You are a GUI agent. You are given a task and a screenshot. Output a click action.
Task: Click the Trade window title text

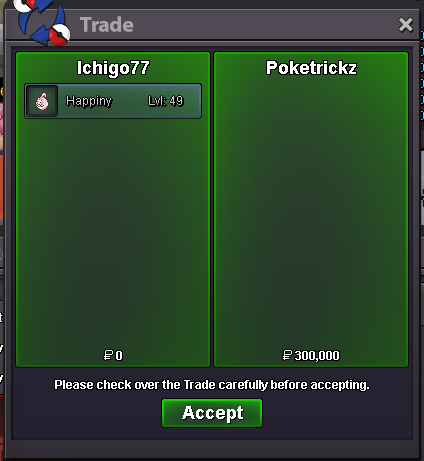[x=107, y=25]
